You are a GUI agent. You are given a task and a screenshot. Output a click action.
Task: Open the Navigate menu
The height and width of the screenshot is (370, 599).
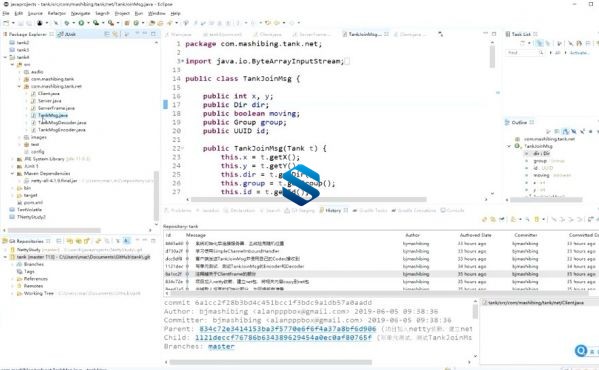(81, 13)
